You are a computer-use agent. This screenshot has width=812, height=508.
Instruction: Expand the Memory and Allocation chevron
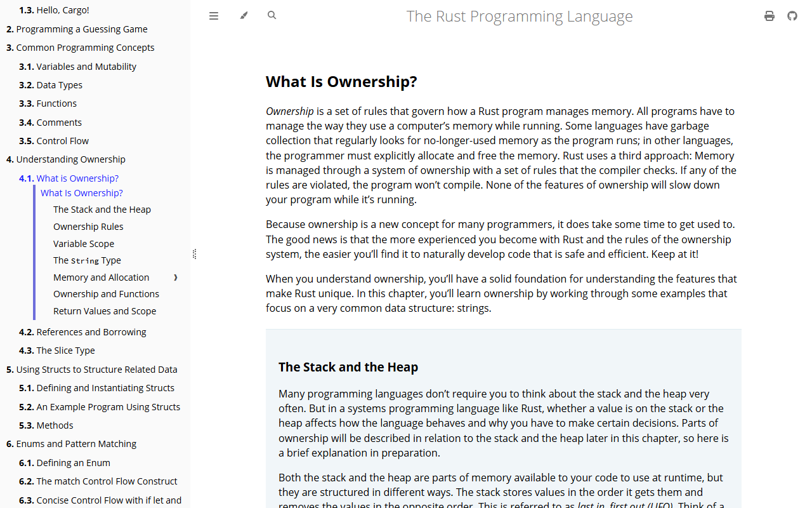coord(176,277)
